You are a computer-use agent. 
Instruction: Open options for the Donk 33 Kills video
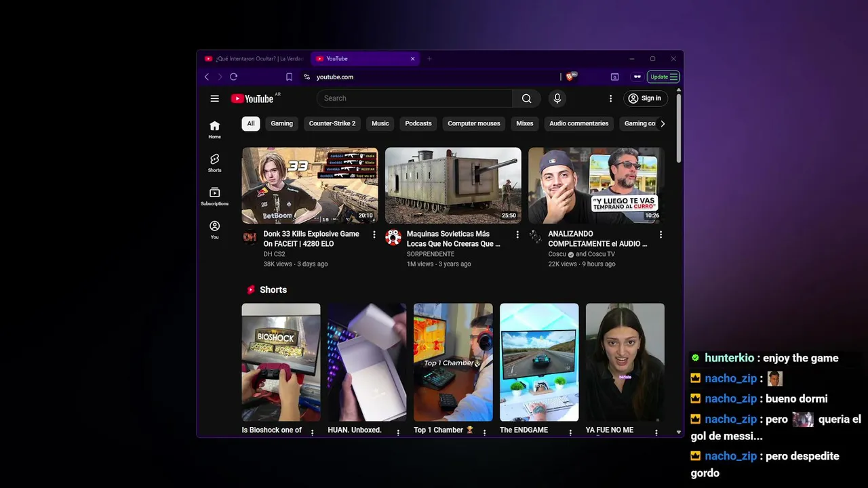click(x=374, y=235)
